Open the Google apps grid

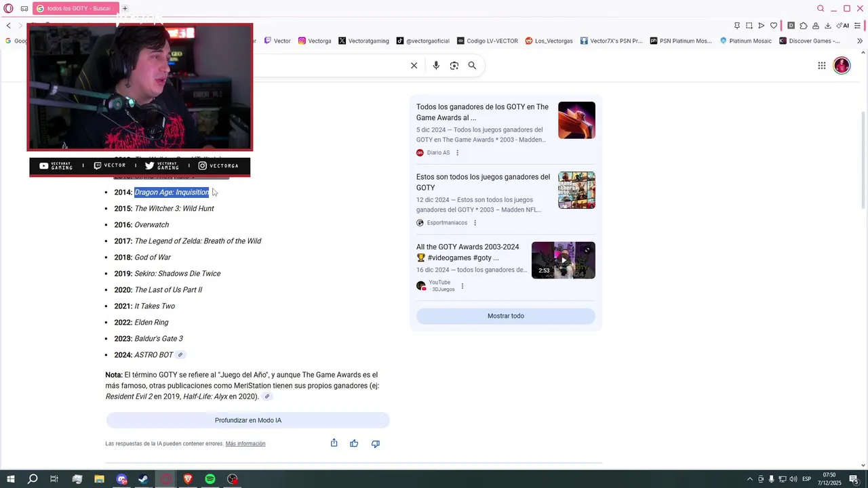coord(821,66)
